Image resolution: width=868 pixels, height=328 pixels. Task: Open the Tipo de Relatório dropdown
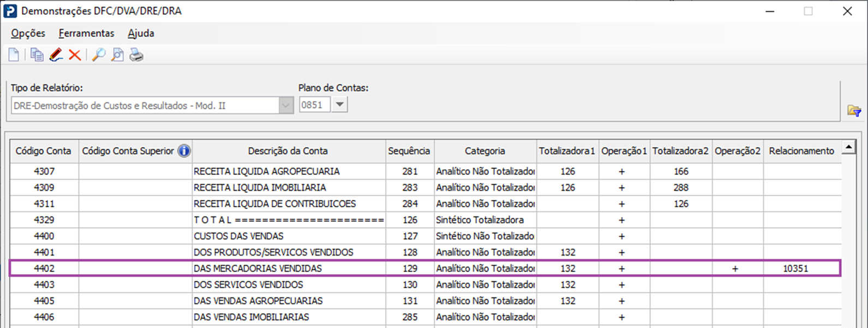click(286, 105)
